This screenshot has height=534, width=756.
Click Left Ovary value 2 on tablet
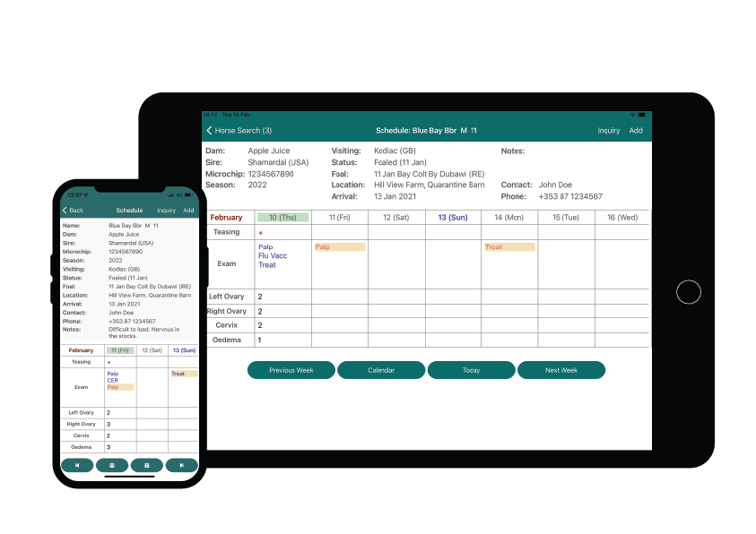[260, 297]
